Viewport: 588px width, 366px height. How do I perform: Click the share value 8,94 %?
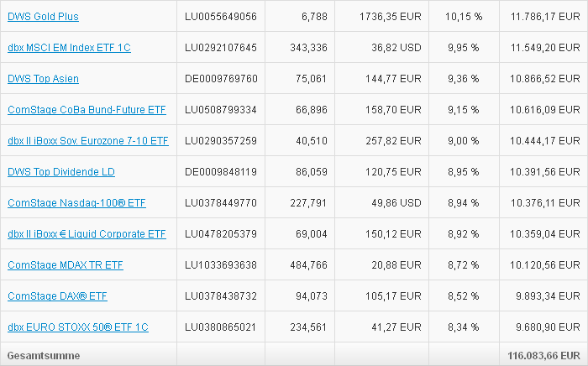[464, 203]
